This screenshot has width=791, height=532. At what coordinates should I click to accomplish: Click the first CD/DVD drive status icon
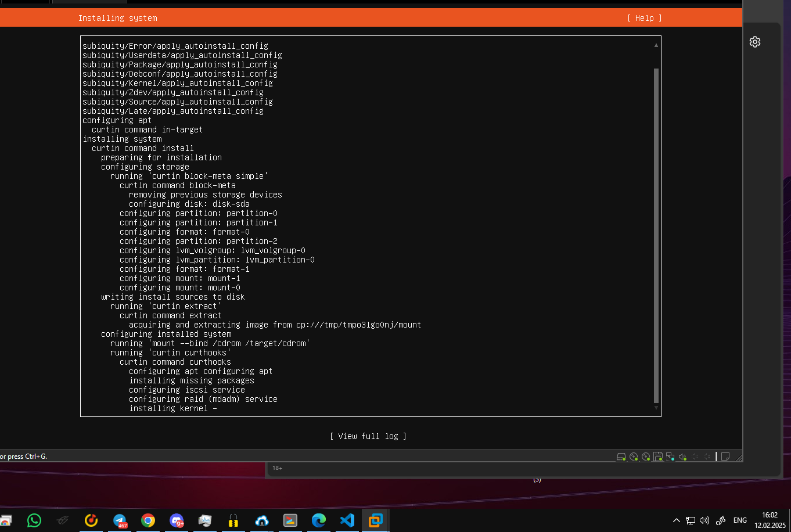634,456
